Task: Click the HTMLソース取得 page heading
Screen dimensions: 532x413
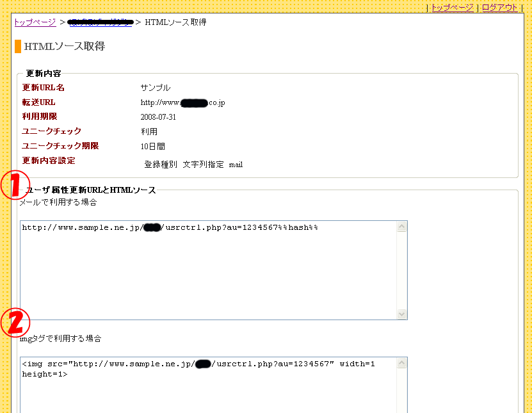Action: 65,46
